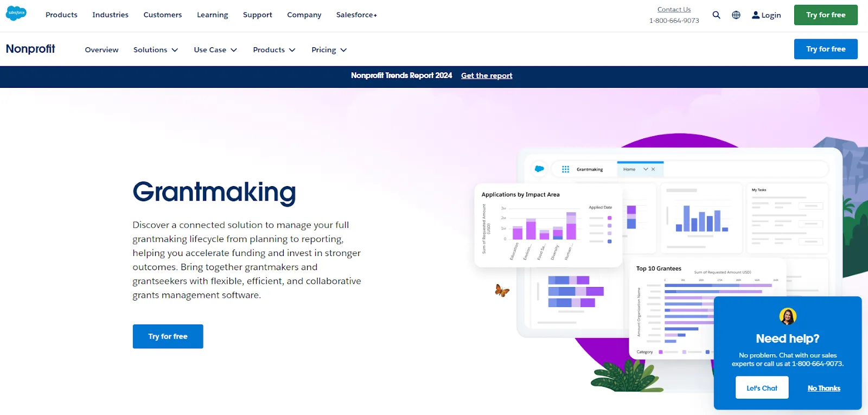The image size is (868, 415).
Task: Click the globe language selector icon
Action: pyautogui.click(x=736, y=15)
